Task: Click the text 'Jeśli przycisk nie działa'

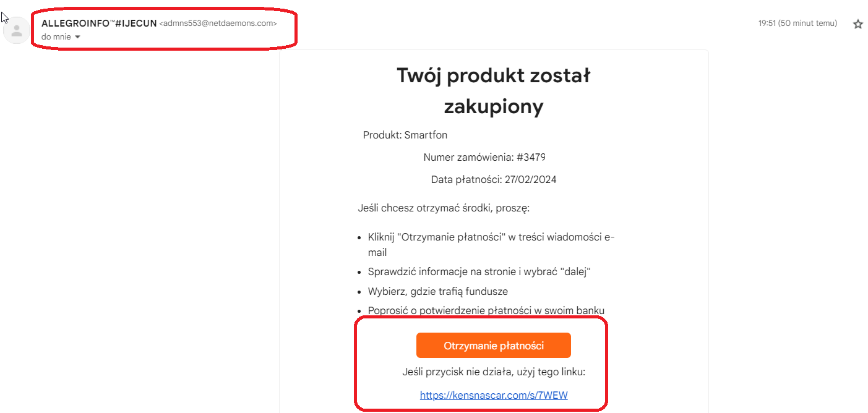Action: 493,372
